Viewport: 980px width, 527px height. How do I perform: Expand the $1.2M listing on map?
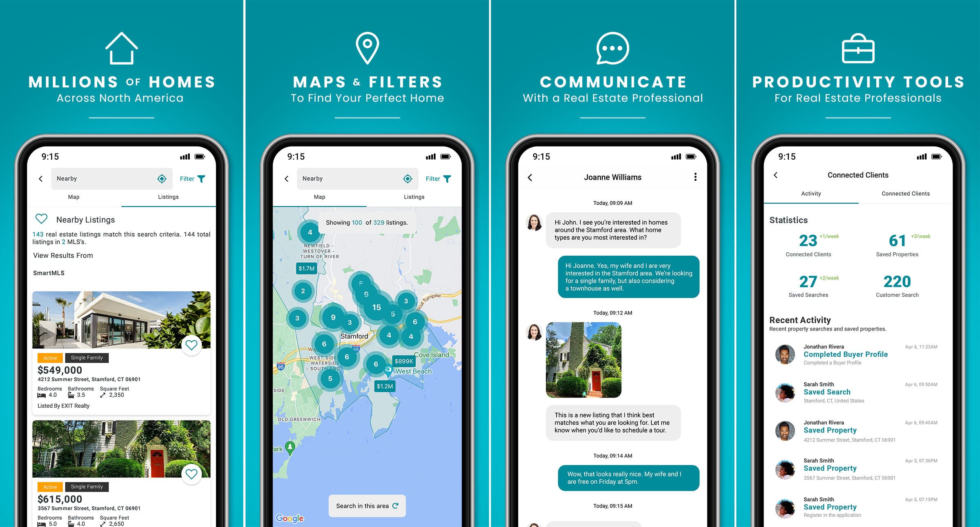[383, 387]
